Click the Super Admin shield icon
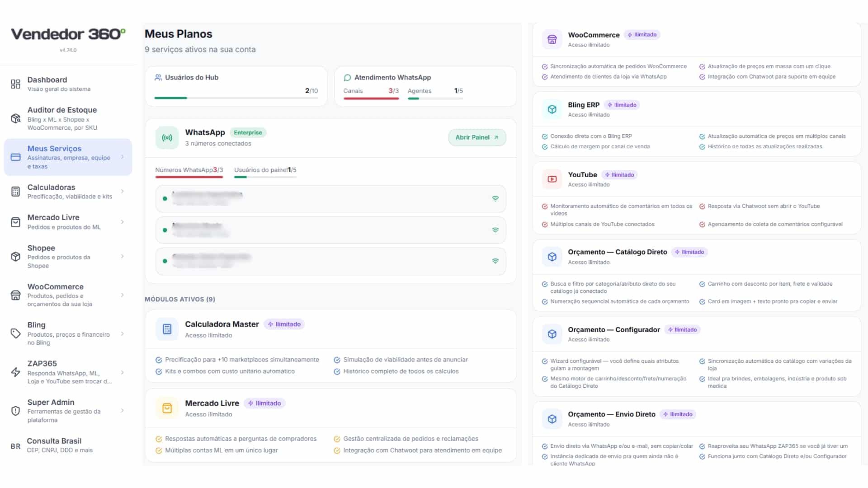The width and height of the screenshot is (868, 488). coord(15,411)
